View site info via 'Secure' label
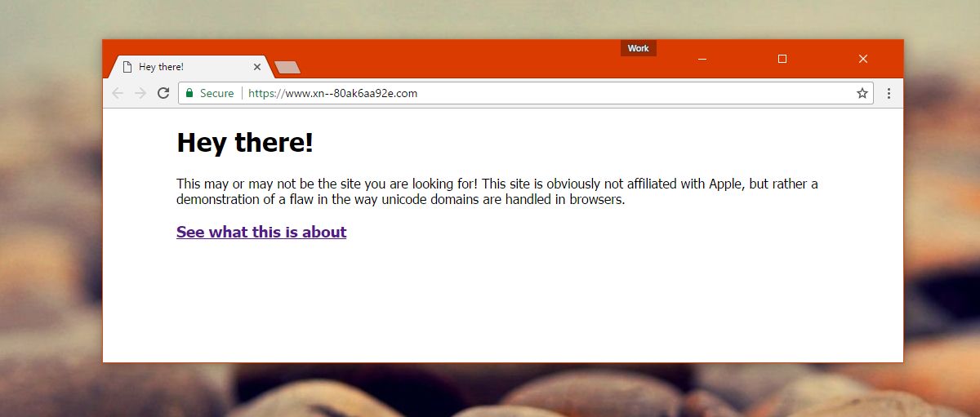The width and height of the screenshot is (980, 417). pos(216,93)
